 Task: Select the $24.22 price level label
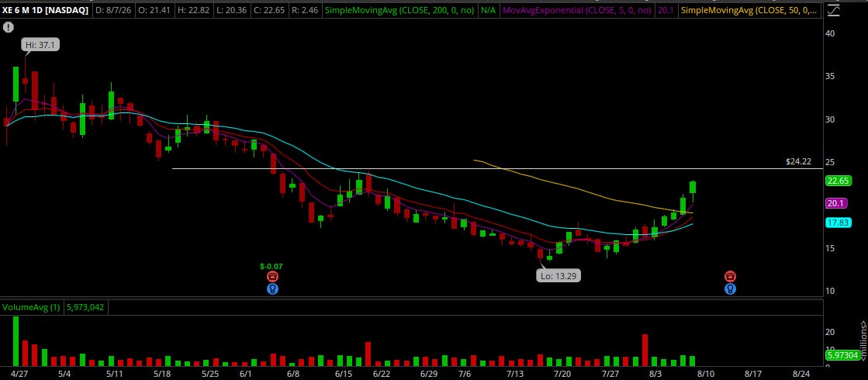[798, 162]
